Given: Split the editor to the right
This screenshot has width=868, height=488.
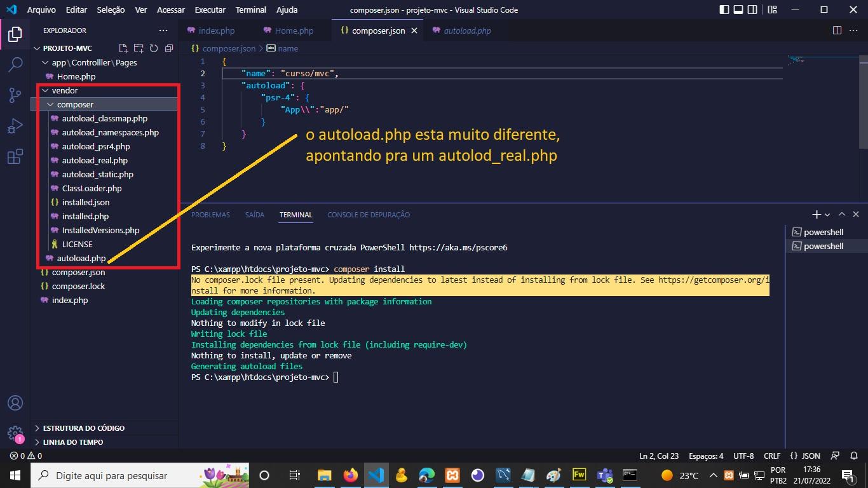Looking at the screenshot, I should click(837, 30).
